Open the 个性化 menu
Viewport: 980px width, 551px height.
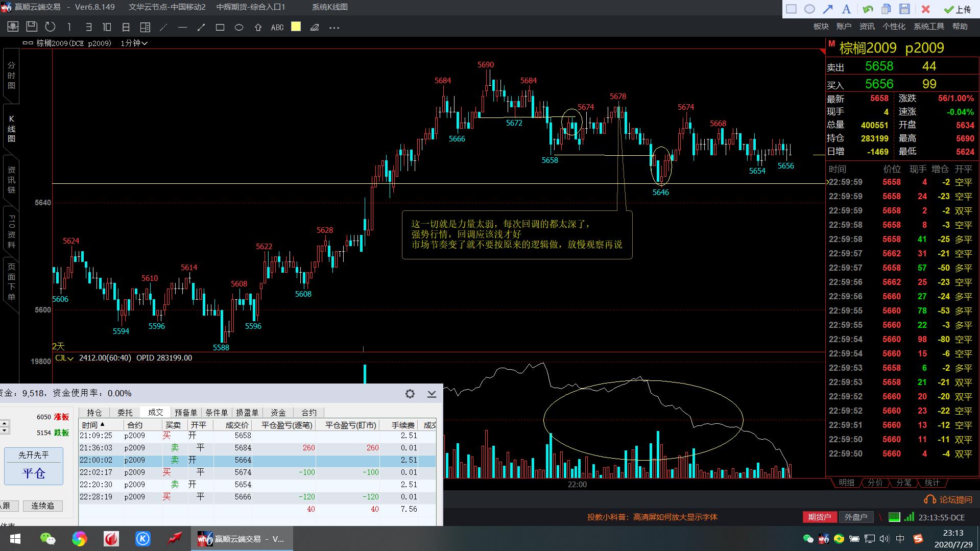click(x=894, y=27)
